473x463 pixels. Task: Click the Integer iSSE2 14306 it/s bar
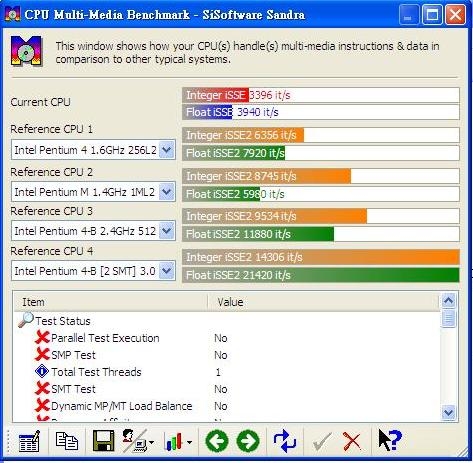(x=321, y=257)
